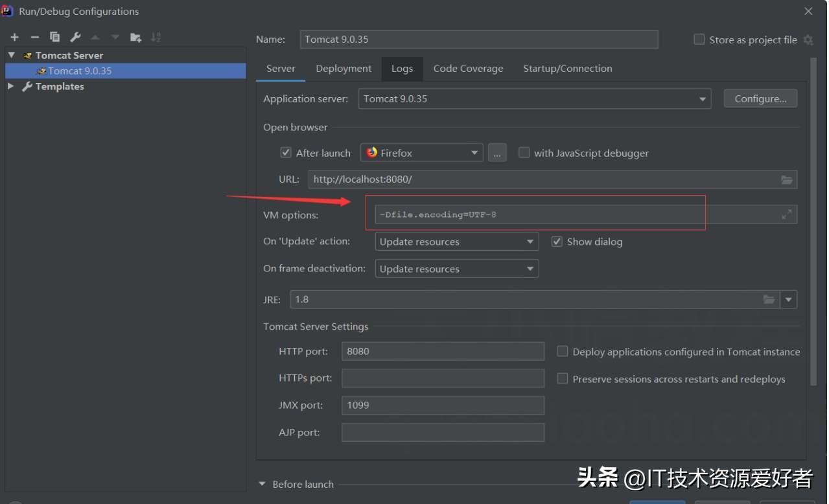Click the Name input field

coord(479,40)
